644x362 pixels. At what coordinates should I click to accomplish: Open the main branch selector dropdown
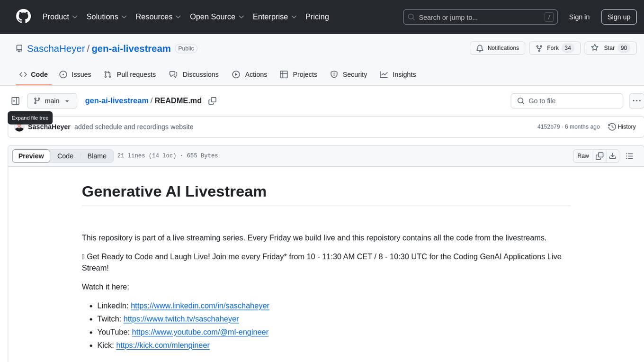click(52, 101)
